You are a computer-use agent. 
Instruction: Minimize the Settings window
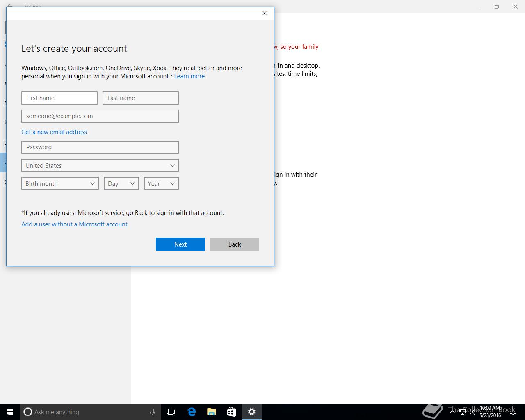478,7
